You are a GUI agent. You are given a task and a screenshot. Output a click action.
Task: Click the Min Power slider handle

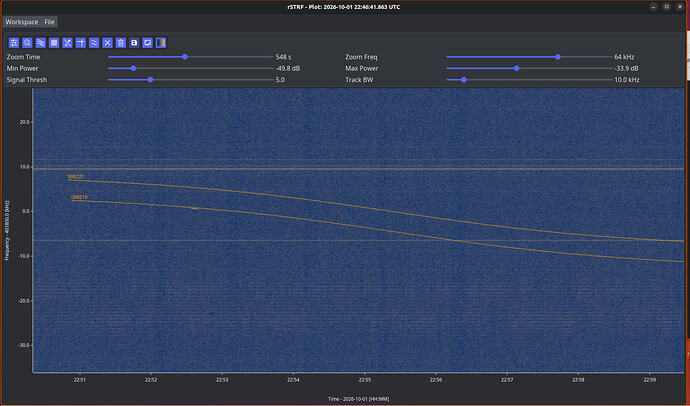[133, 69]
